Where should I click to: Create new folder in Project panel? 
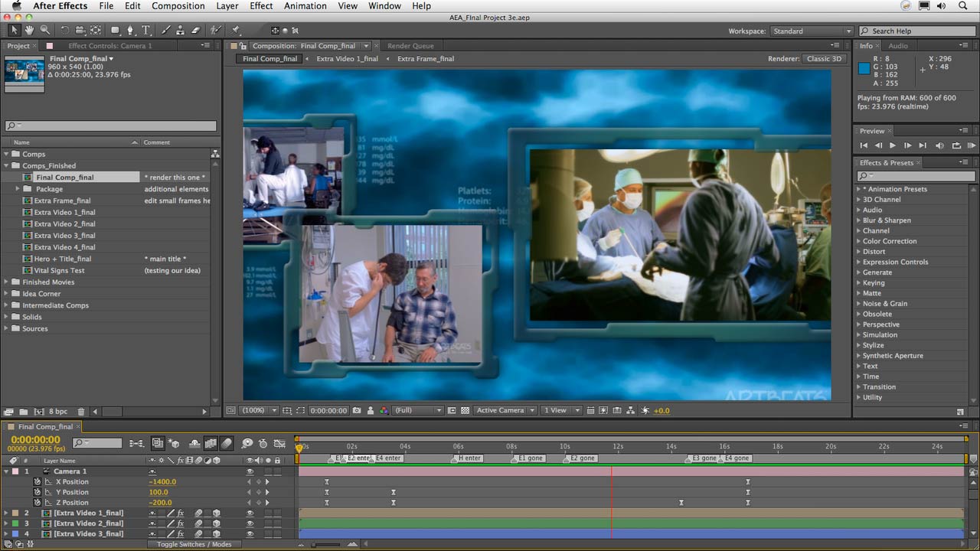[23, 412]
